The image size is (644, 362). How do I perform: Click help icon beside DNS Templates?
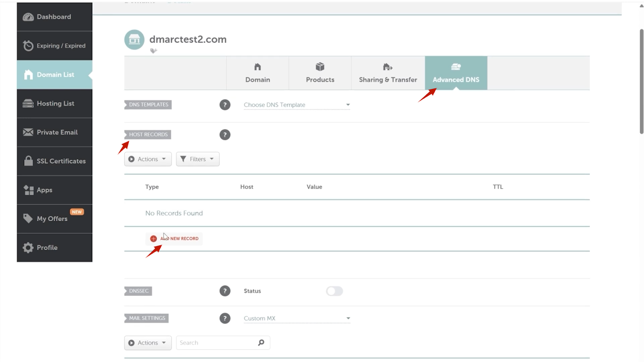[x=225, y=105]
